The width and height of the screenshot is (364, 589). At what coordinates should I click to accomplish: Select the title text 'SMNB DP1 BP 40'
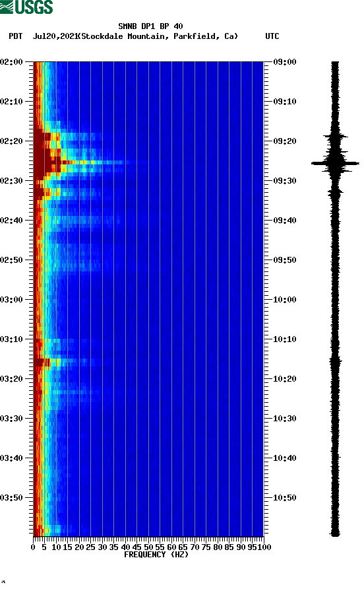[x=150, y=26]
